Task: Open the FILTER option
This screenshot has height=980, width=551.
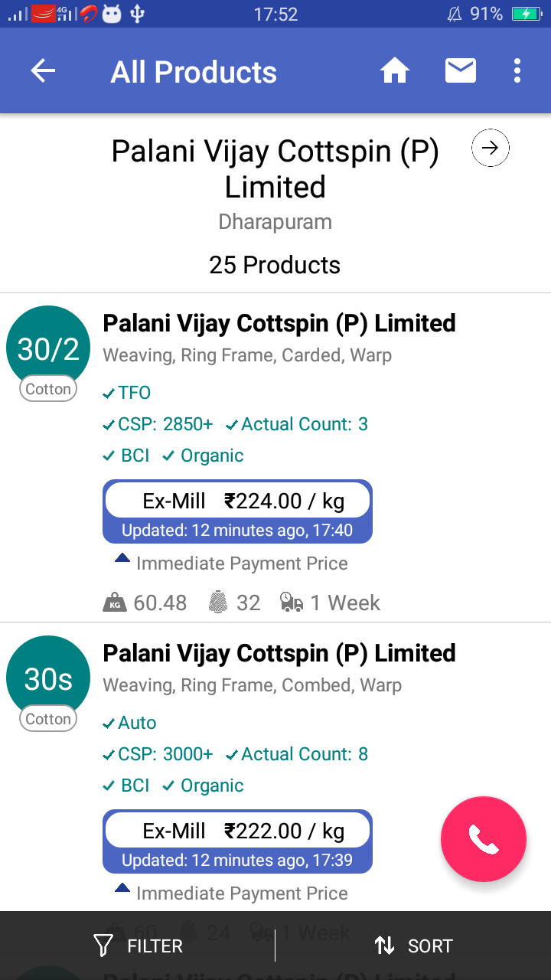Action: point(138,946)
